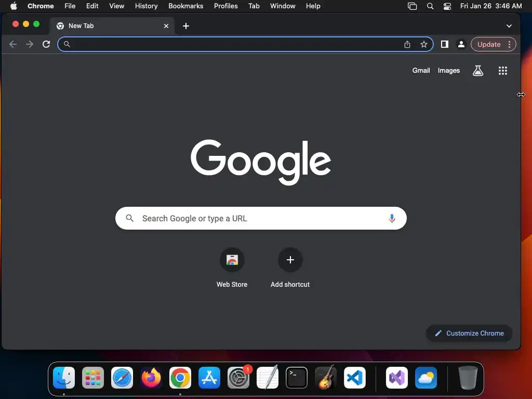Bookmark this tab with the star icon
Image resolution: width=532 pixels, height=399 pixels.
[x=424, y=44]
